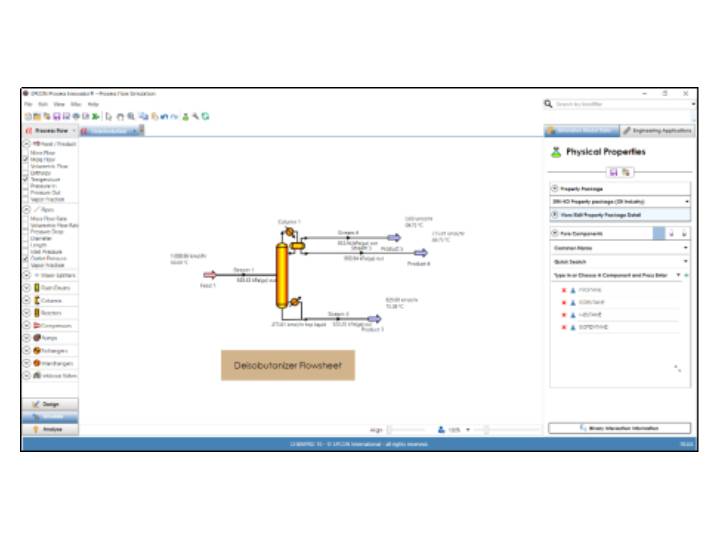Expand the Compressors section
The image size is (720, 540).
tap(27, 326)
